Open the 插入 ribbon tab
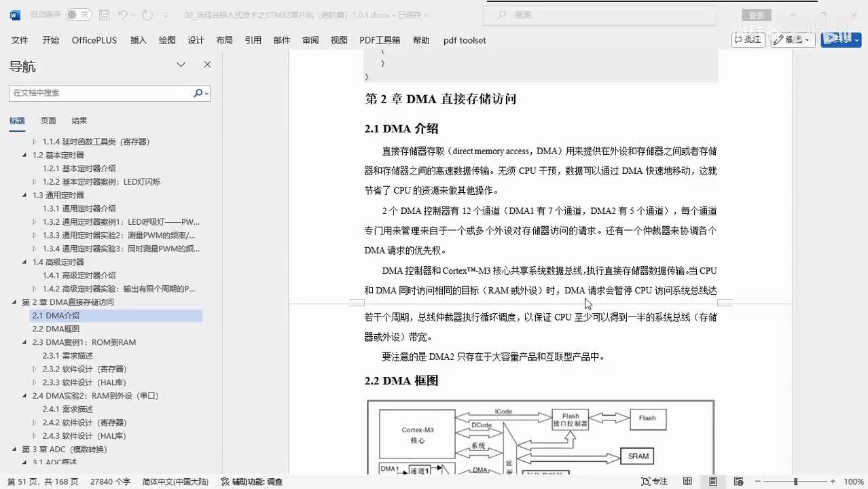 pos(138,40)
